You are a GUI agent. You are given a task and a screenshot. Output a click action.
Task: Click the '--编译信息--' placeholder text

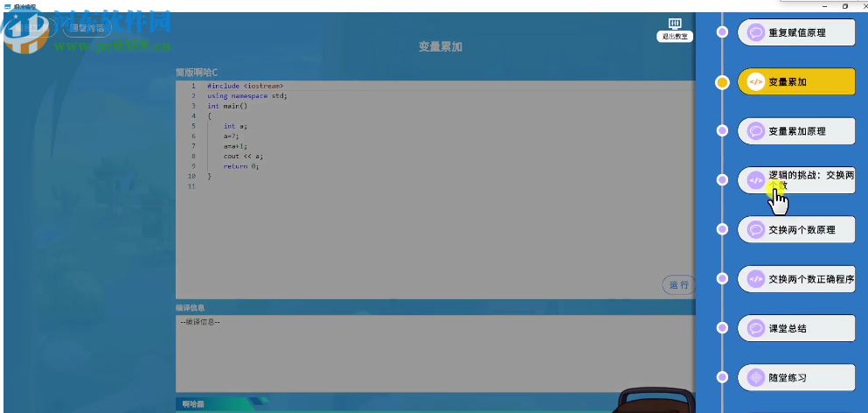pyautogui.click(x=200, y=321)
